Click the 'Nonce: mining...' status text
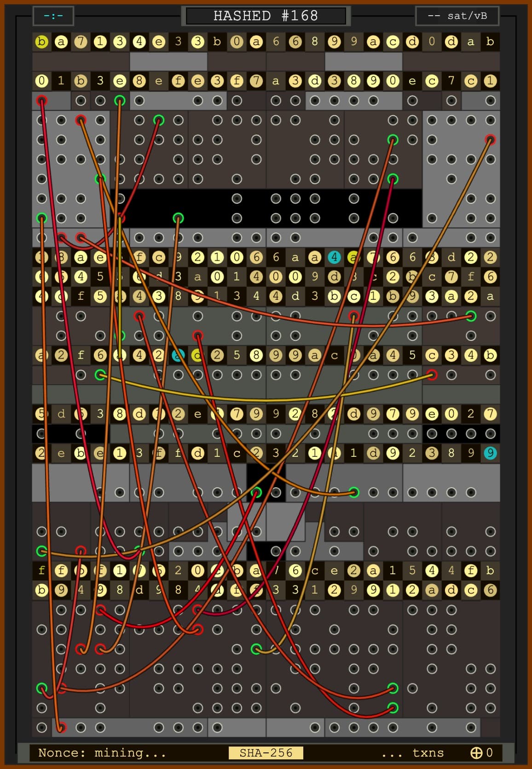Screen dimensions: 532x769 (x=102, y=752)
